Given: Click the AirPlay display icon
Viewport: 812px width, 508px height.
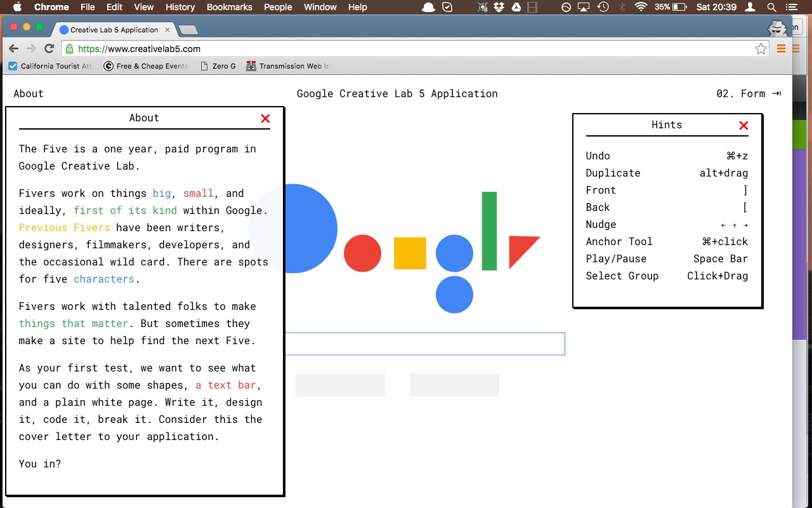Looking at the screenshot, I should (x=584, y=7).
